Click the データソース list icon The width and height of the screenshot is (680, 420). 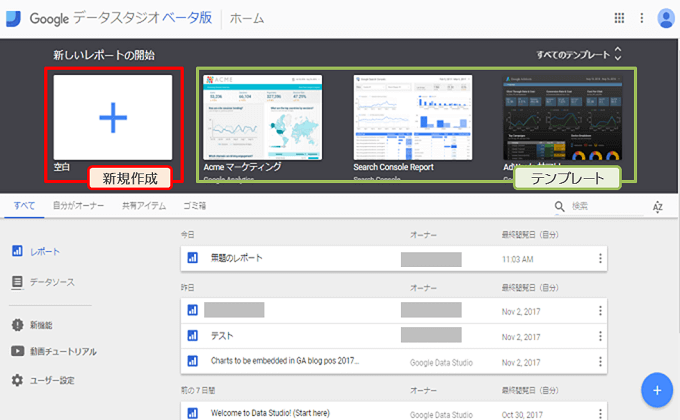(17, 282)
